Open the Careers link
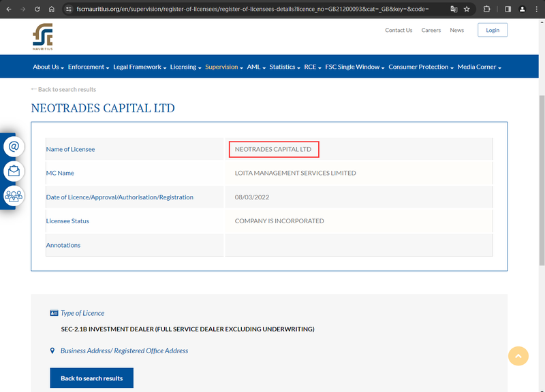 point(431,30)
